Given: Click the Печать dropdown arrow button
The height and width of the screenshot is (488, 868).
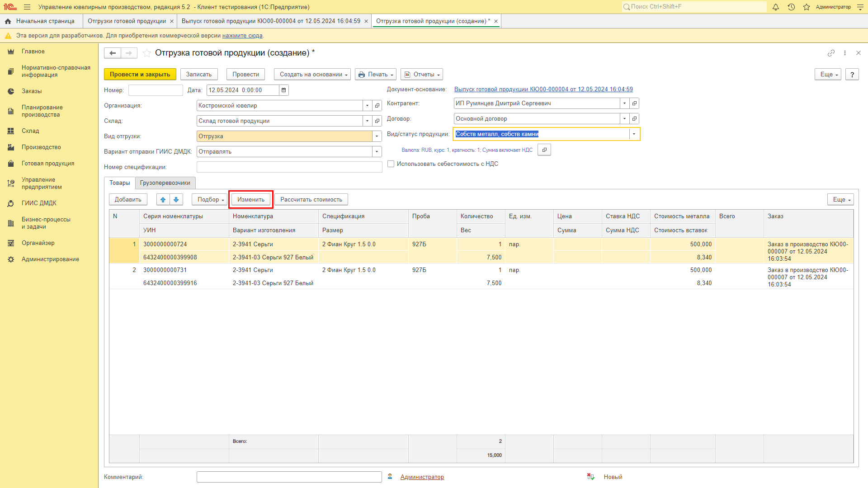Looking at the screenshot, I should tap(392, 75).
